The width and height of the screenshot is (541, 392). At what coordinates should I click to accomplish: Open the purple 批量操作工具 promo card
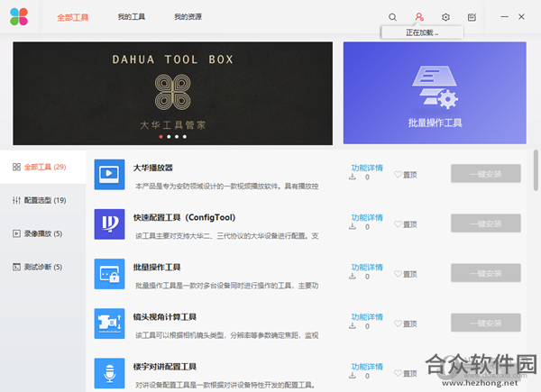[x=435, y=93]
